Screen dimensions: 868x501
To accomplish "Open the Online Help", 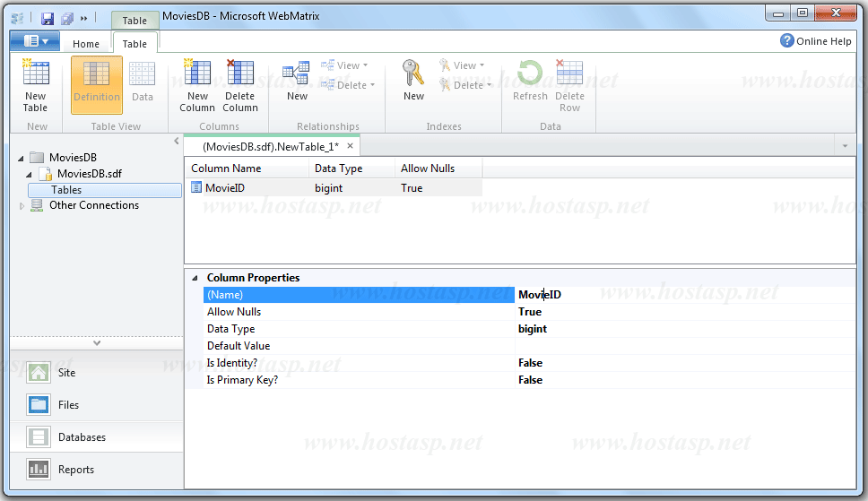I will point(815,41).
